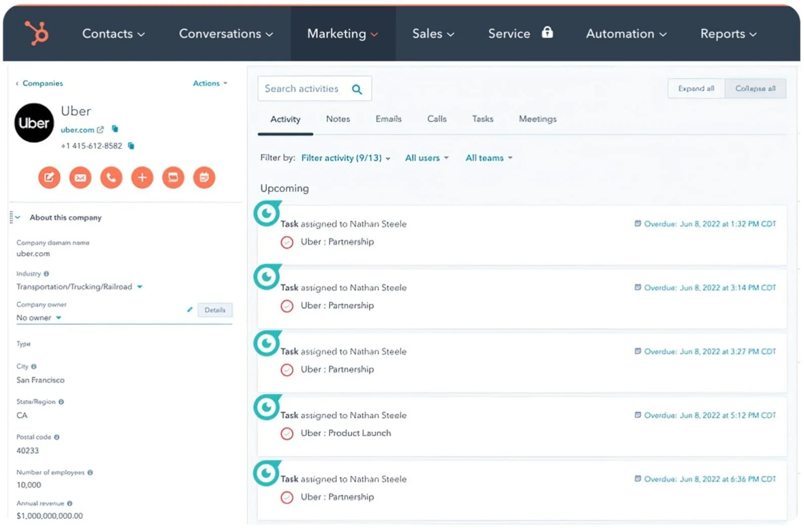The height and width of the screenshot is (532, 804).
Task: Click task timeline icon for 1:32 PM task
Action: [x=266, y=214]
